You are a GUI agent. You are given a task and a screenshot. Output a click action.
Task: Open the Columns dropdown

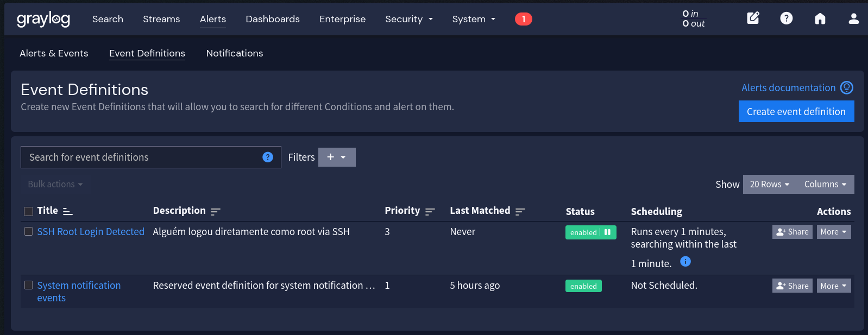point(825,184)
